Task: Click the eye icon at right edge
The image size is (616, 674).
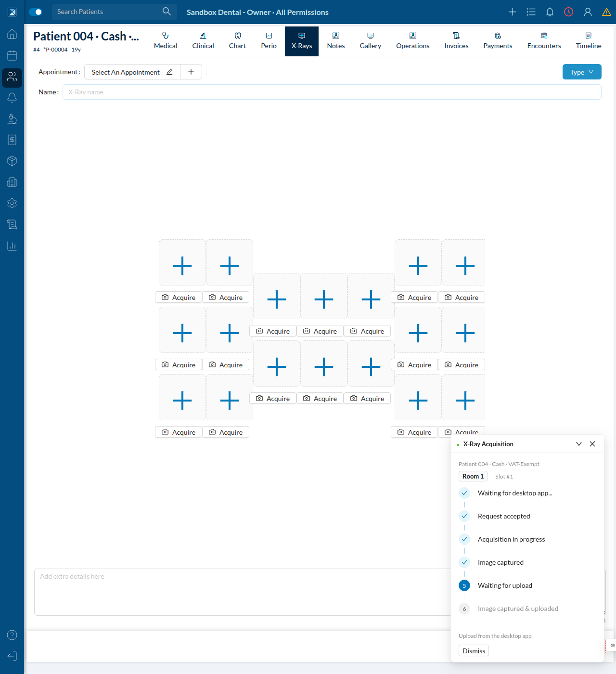Action: pos(612,645)
